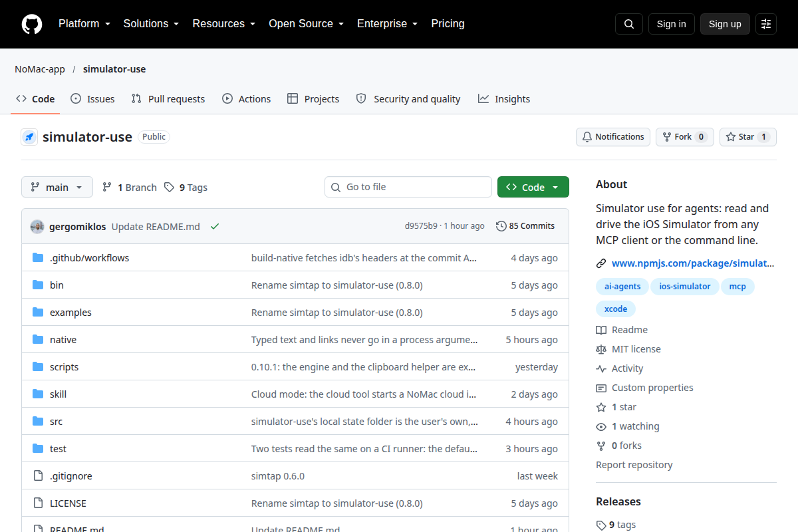This screenshot has height=532, width=798.
Task: Fork the simulator-use repository
Action: (685, 137)
